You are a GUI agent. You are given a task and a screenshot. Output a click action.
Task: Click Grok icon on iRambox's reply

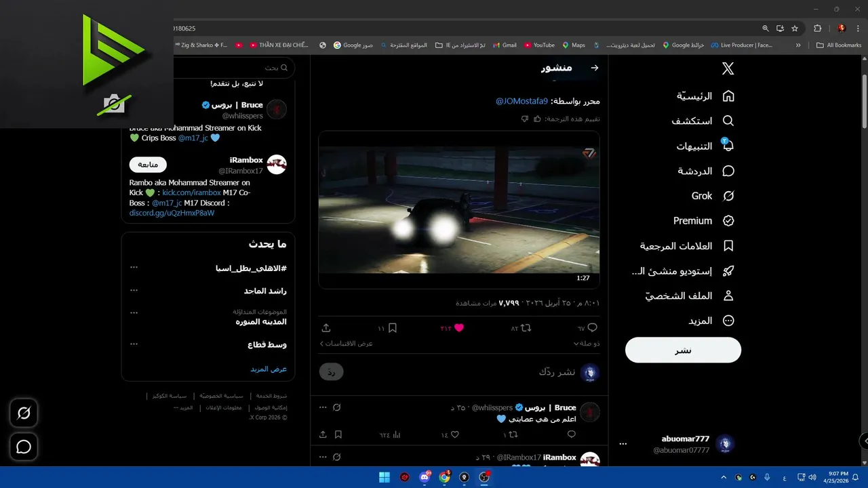[x=337, y=457]
